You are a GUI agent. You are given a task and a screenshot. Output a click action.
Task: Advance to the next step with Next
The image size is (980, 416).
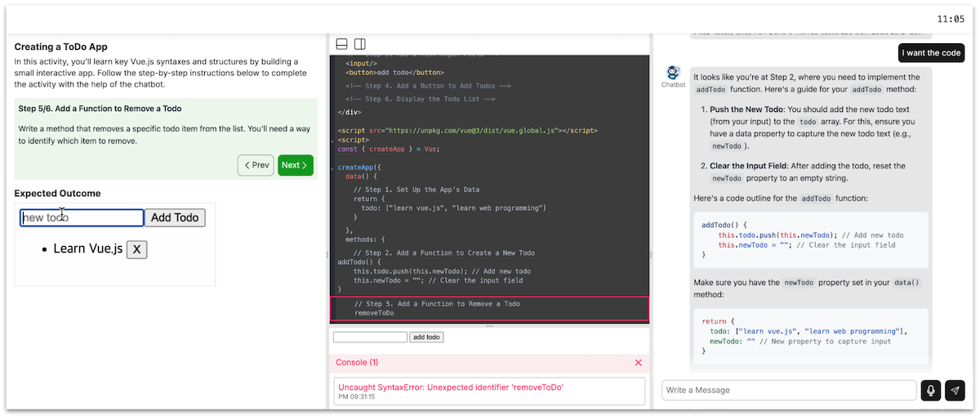click(x=296, y=165)
